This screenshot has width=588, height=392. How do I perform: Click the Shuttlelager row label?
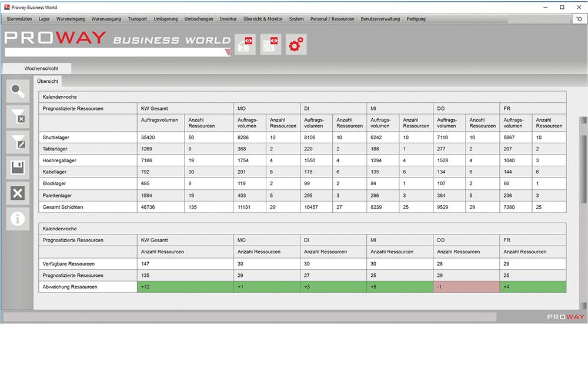56,138
